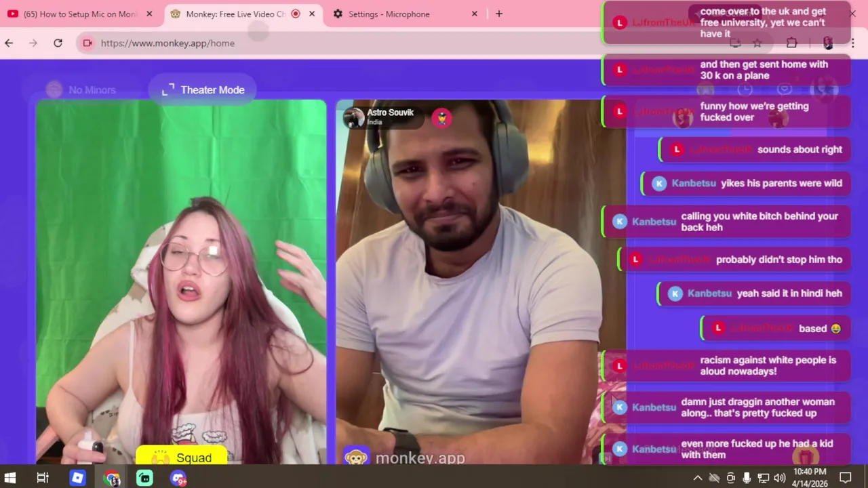Click the microphone tray icon
Image resolution: width=868 pixels, height=488 pixels.
click(747, 478)
